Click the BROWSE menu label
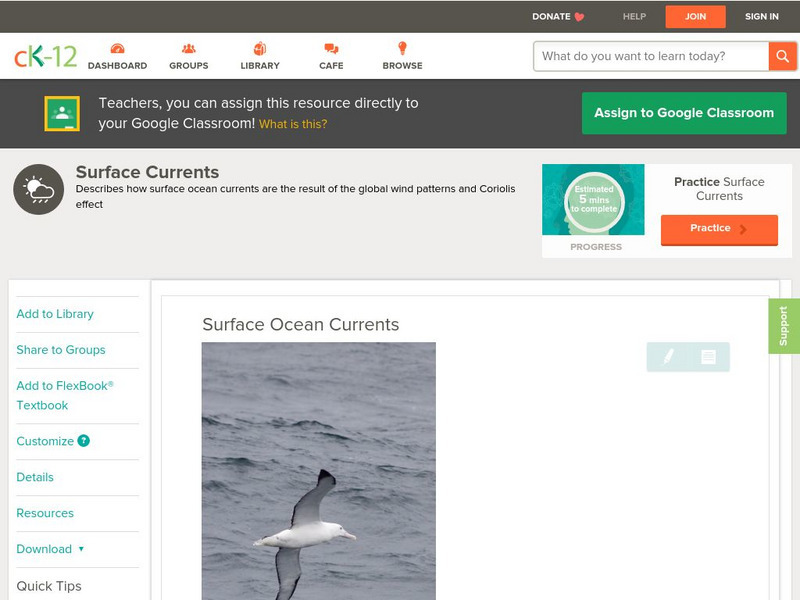 [403, 66]
